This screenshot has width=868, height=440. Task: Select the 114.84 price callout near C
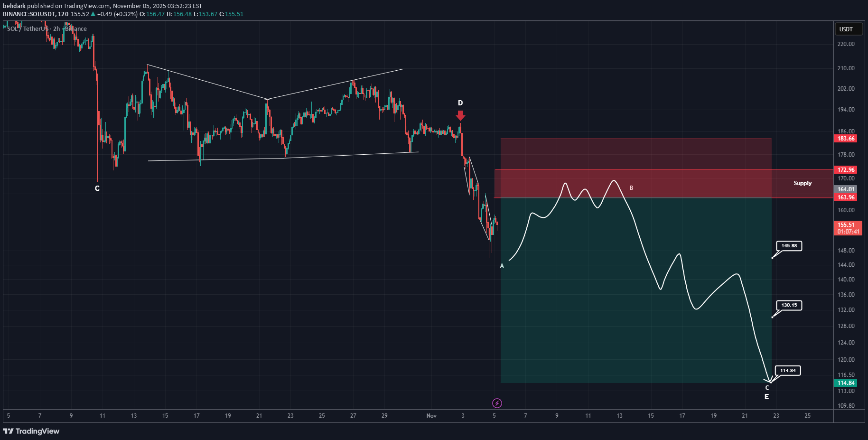(788, 371)
